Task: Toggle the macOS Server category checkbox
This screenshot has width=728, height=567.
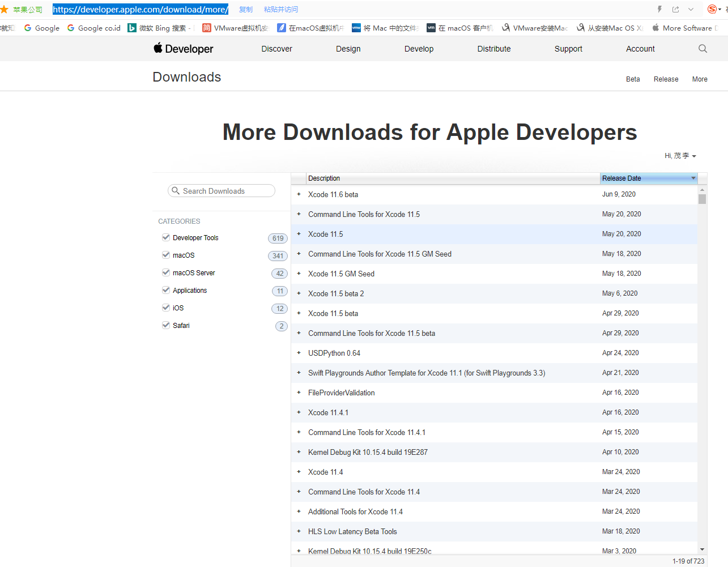Action: click(166, 272)
